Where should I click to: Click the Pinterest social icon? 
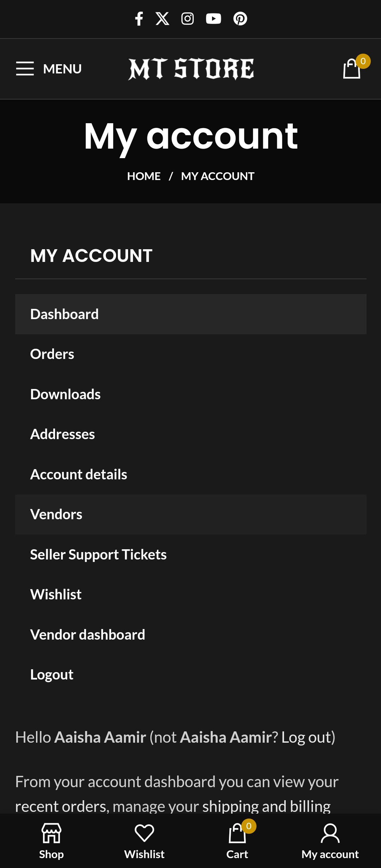(240, 19)
